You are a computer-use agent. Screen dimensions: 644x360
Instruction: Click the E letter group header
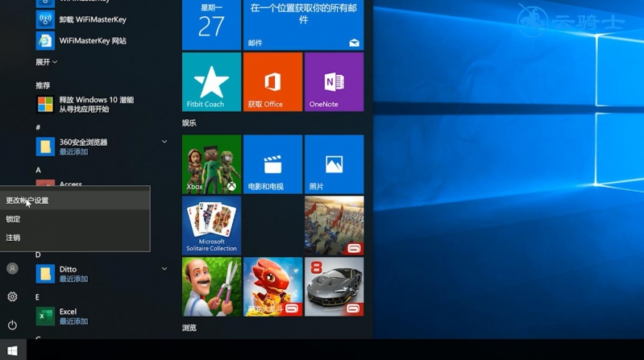point(37,297)
